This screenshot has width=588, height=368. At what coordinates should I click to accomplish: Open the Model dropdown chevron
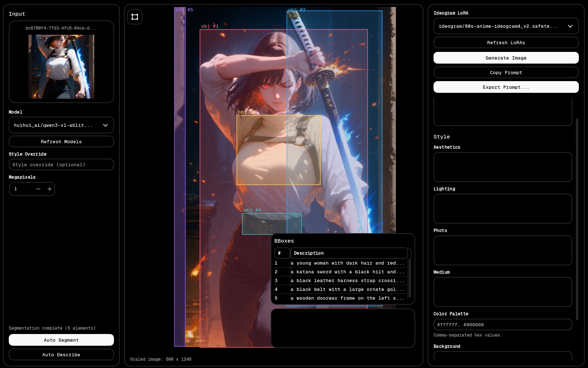(106, 125)
